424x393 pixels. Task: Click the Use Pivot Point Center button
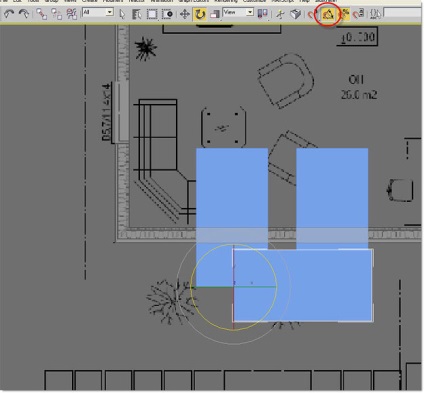click(x=263, y=14)
